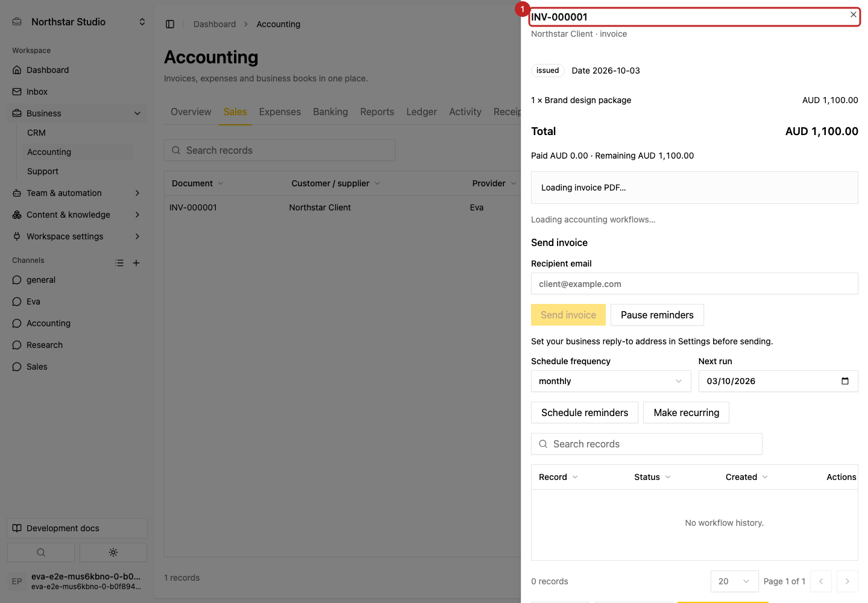Open the workspace switcher chevrons
The height and width of the screenshot is (603, 868).
[x=142, y=22]
